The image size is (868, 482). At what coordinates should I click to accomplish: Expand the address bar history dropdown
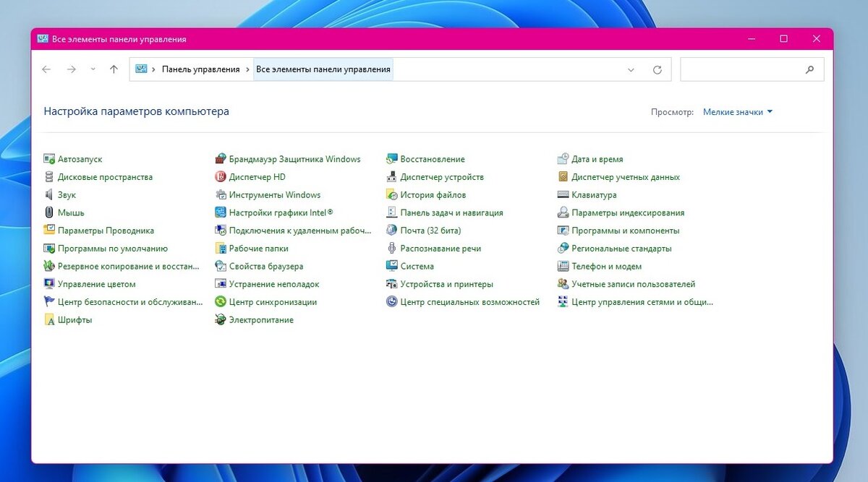[x=631, y=70]
